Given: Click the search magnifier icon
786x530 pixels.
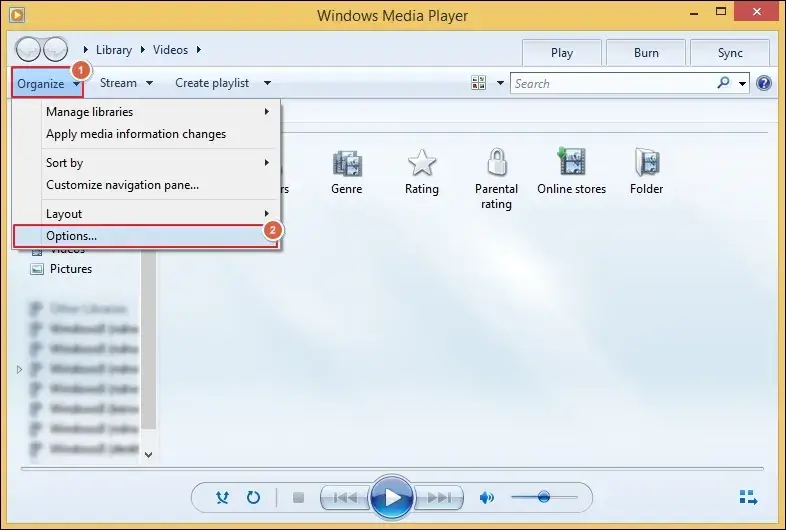Looking at the screenshot, I should 723,83.
